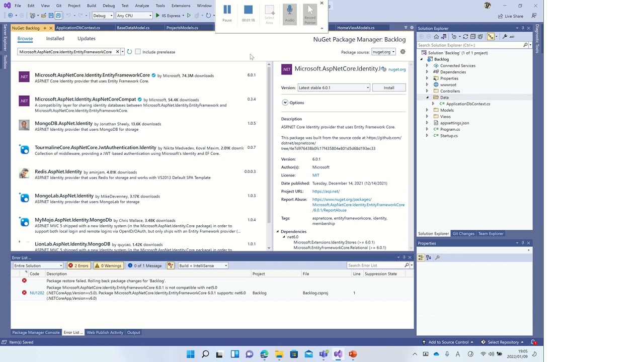The image size is (644, 362).
Task: Open the Debug configuration dropdown
Action: (x=103, y=16)
